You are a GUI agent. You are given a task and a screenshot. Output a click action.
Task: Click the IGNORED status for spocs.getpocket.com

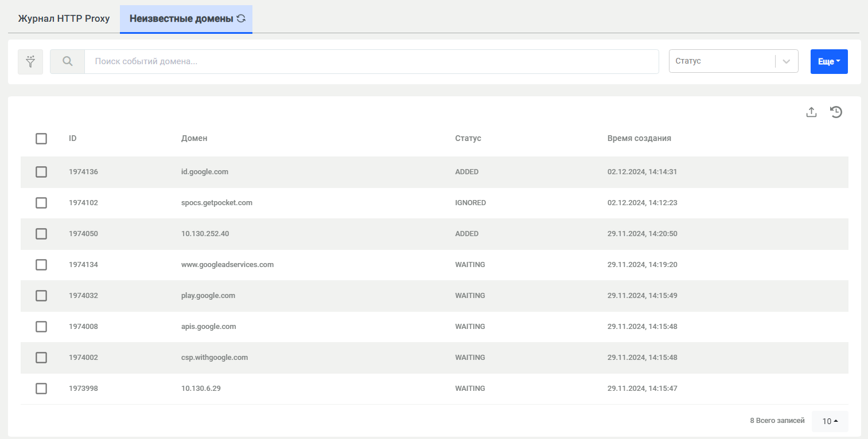click(470, 203)
